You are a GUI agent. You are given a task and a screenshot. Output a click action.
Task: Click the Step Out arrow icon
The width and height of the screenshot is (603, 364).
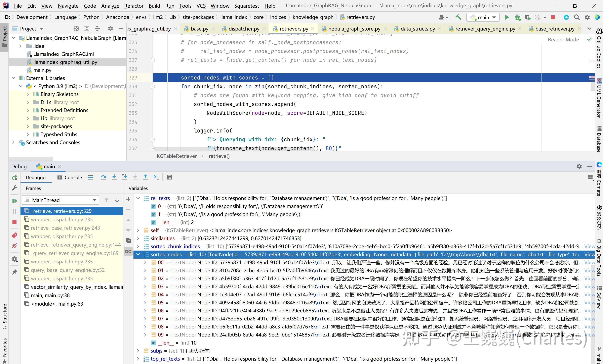(145, 177)
